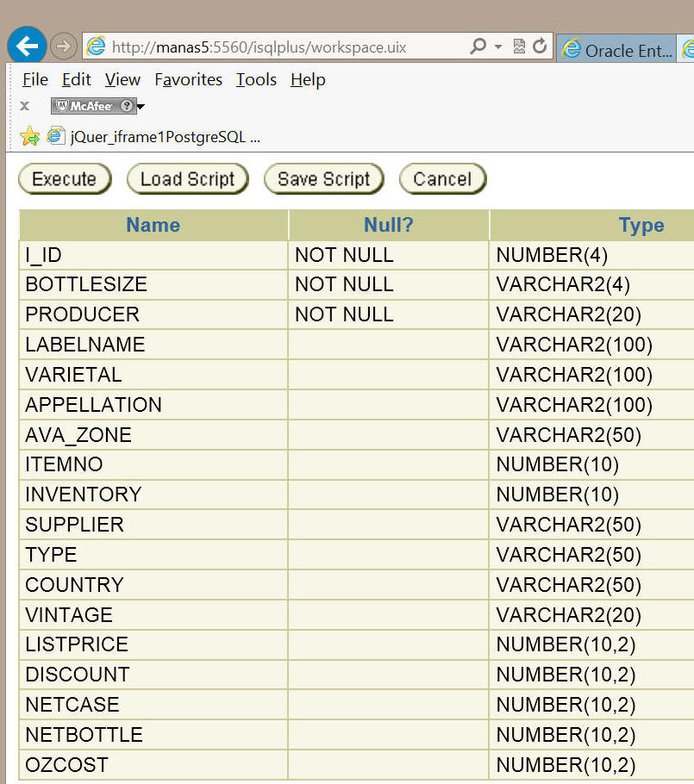Viewport: 694px width, 784px height.
Task: Switch to the Oracle Ent... tab
Action: [x=616, y=49]
